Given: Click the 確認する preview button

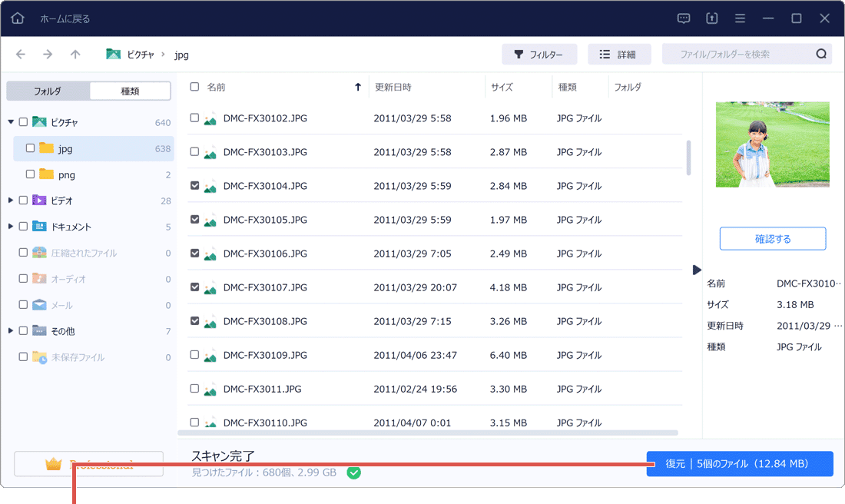Looking at the screenshot, I should [772, 238].
